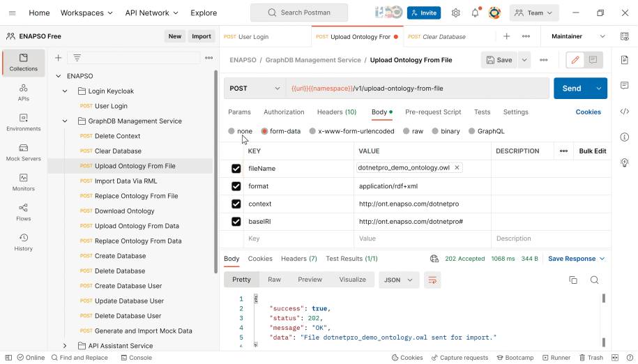
Task: Open Mock Servers in the sidebar
Action: (x=24, y=153)
